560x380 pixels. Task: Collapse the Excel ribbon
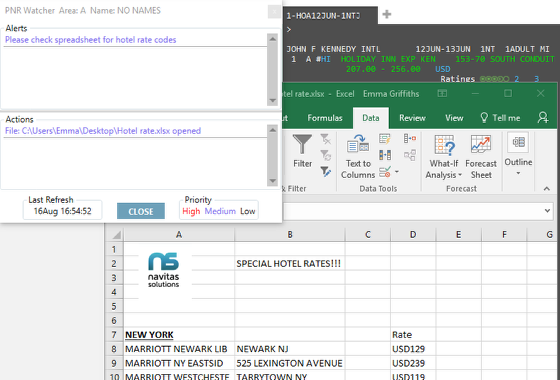(546, 189)
